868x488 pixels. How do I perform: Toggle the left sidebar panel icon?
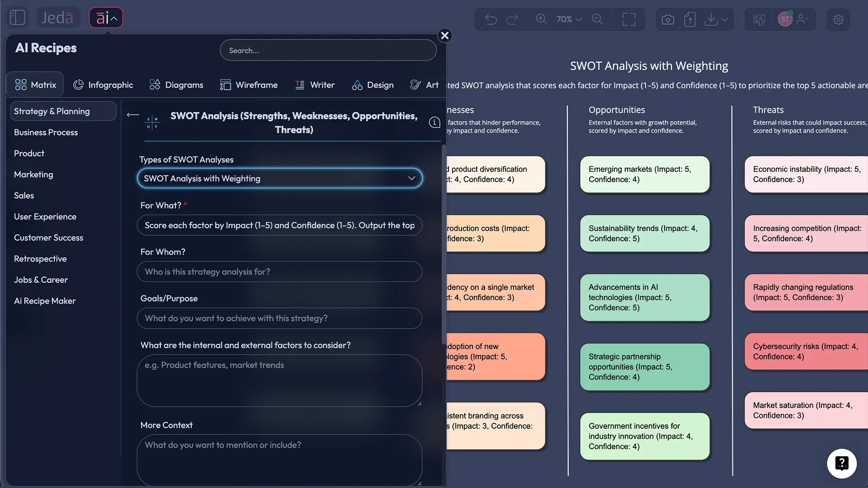point(17,18)
